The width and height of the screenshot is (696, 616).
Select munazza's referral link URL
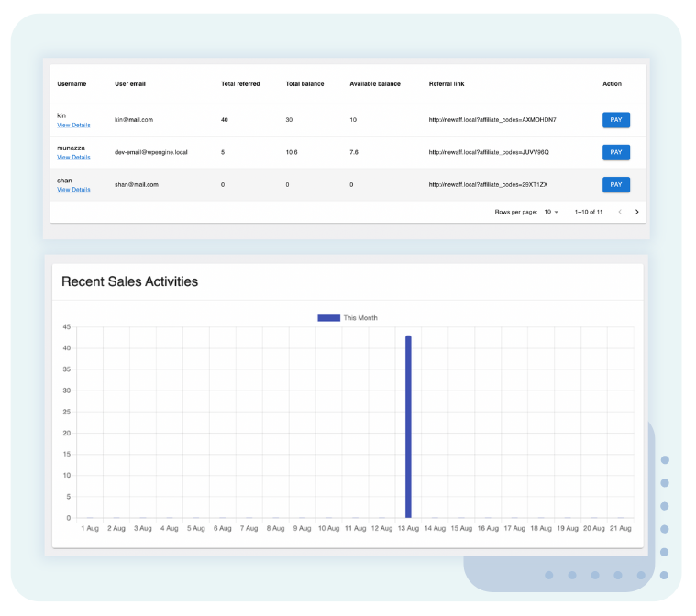tap(489, 152)
